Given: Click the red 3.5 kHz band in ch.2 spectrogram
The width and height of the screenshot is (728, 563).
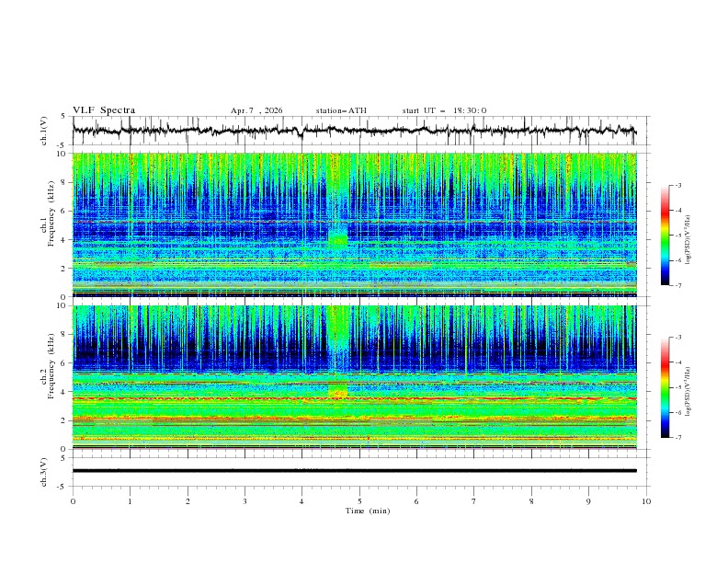Looking at the screenshot, I should click(355, 398).
